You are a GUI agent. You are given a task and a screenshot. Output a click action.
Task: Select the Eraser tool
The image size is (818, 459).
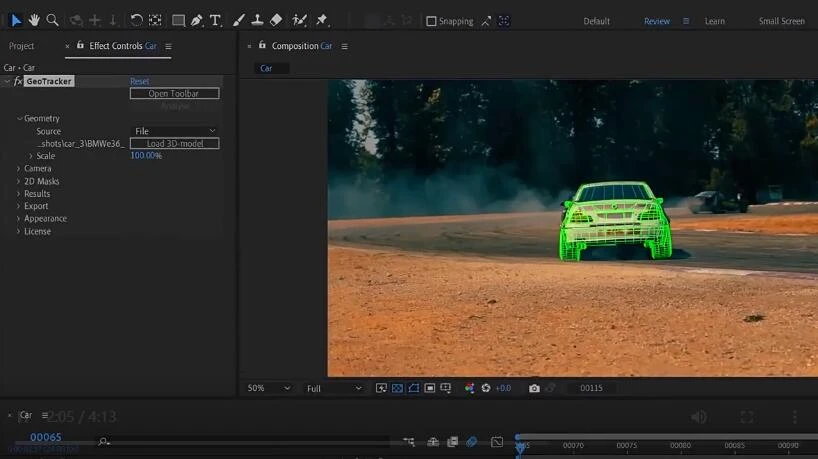(276, 20)
